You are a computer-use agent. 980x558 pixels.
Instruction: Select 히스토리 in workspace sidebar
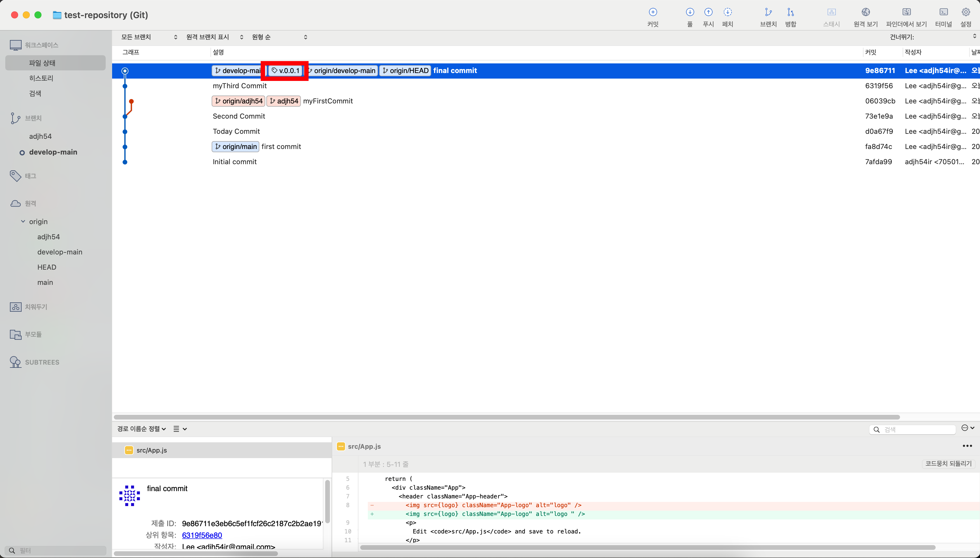41,78
